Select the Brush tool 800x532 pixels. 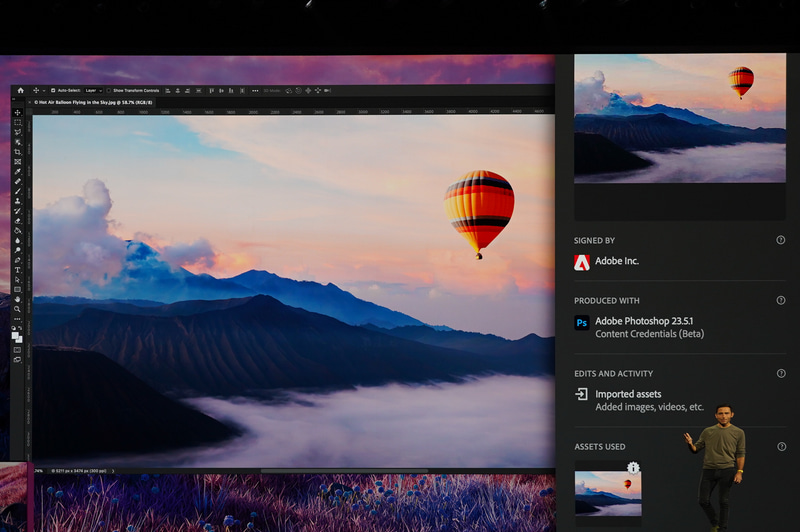pos(17,191)
